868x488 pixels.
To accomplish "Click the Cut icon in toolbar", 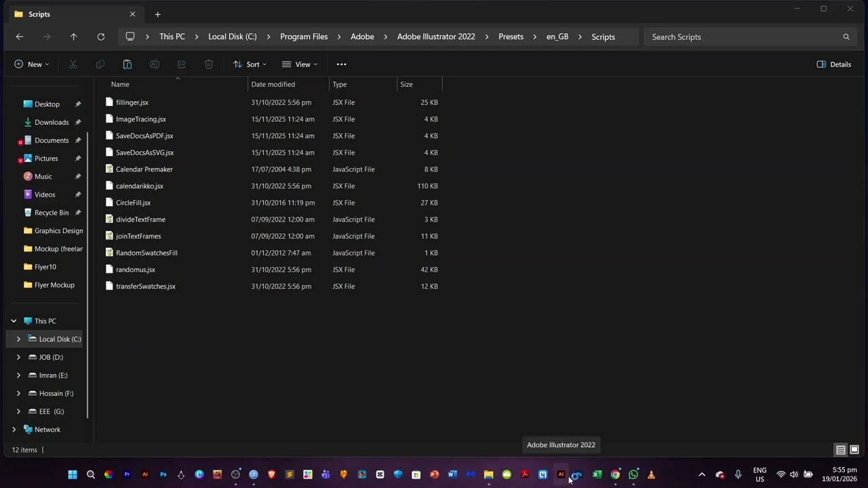I will point(73,64).
